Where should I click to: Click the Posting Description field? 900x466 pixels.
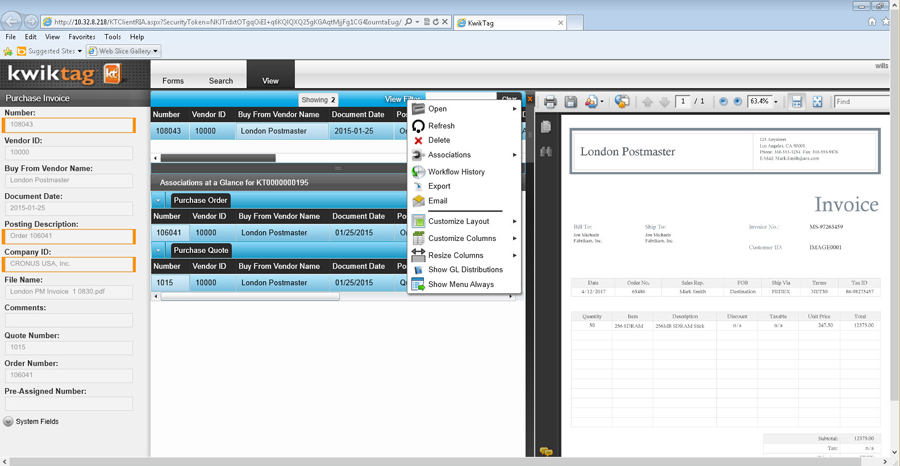69,236
